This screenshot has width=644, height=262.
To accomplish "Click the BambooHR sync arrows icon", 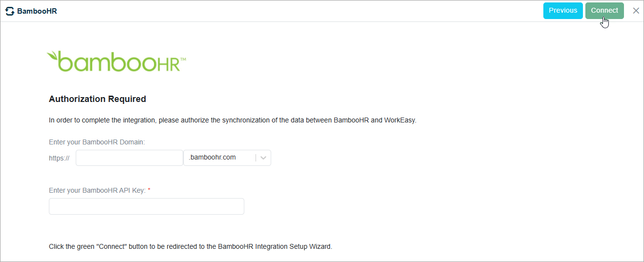I will 10,11.
